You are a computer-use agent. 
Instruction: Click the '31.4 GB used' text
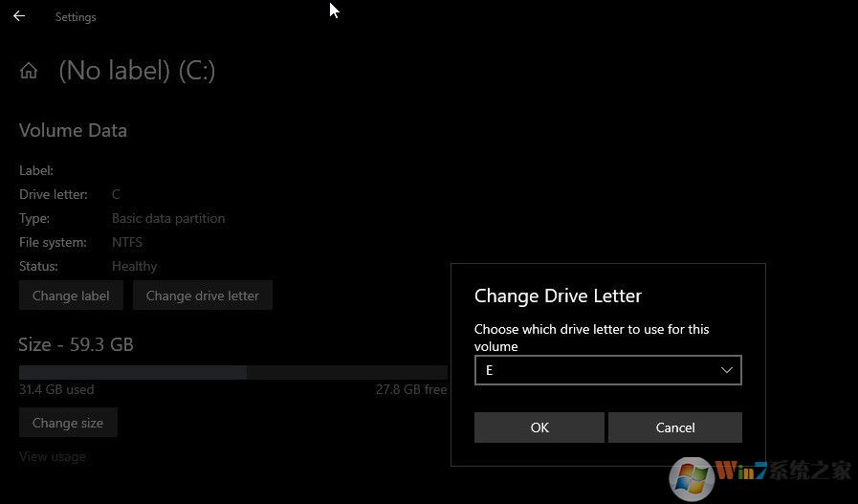(56, 389)
